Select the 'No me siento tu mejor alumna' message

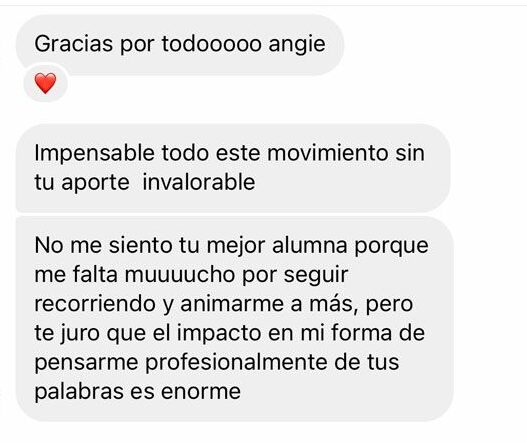(235, 319)
